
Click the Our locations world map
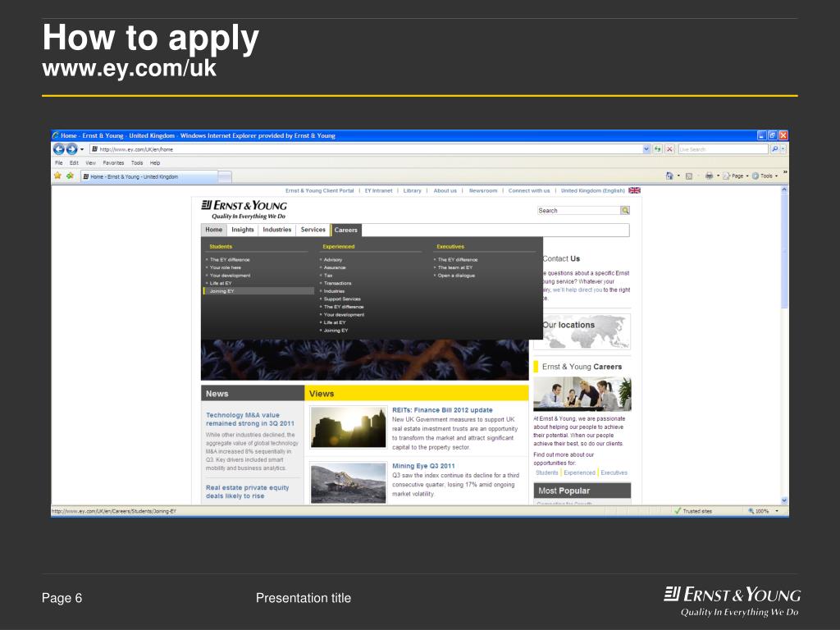click(583, 331)
